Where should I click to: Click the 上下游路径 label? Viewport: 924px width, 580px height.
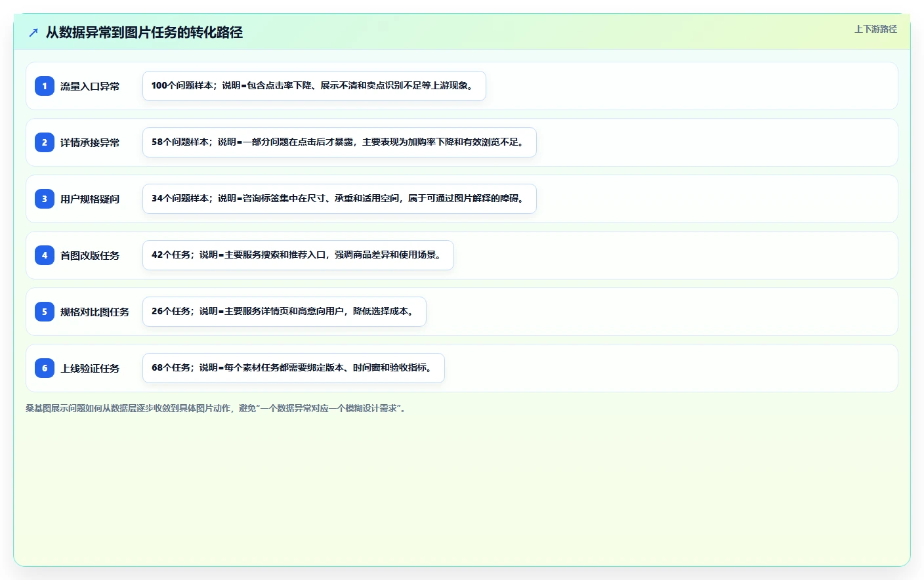coord(875,29)
